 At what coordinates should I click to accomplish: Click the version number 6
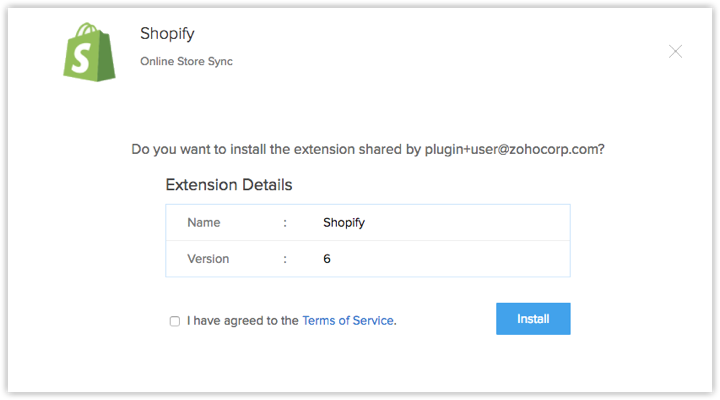coord(327,259)
